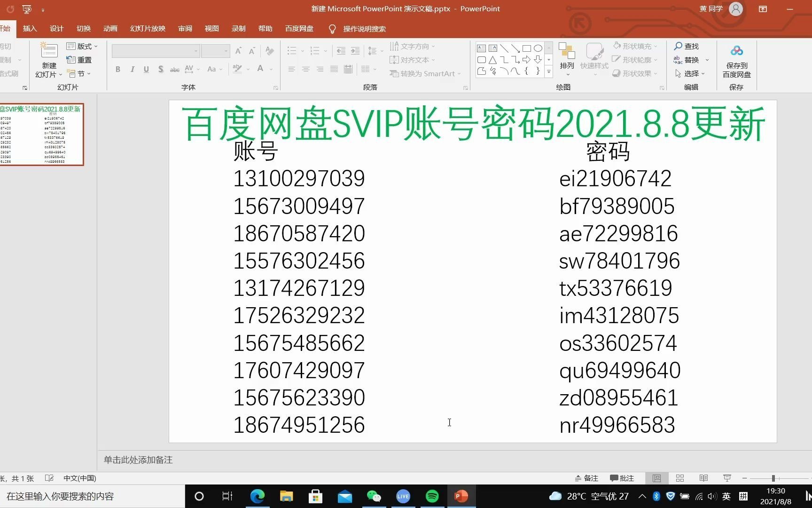Open Spotify from taskbar
The image size is (812, 508).
[x=432, y=496]
